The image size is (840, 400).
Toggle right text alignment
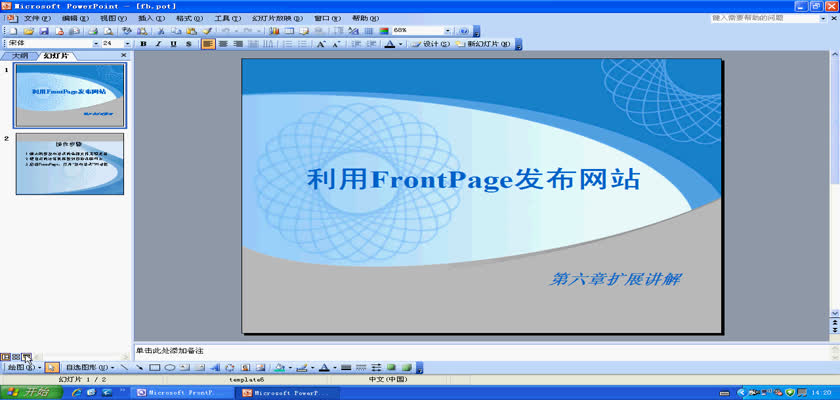point(238,44)
